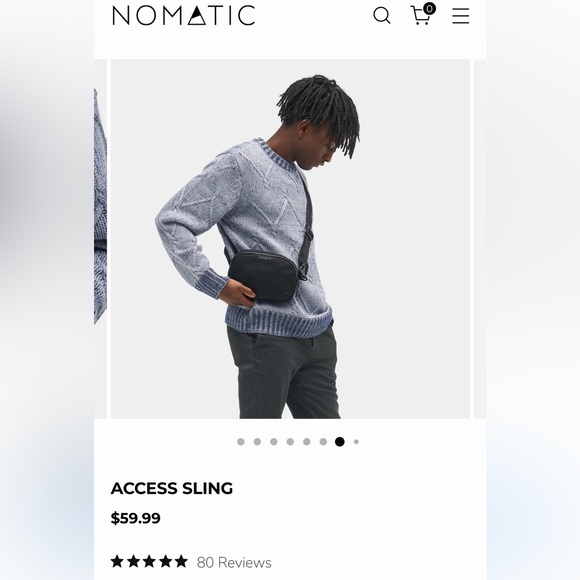Select the last small carousel dot

pyautogui.click(x=356, y=442)
